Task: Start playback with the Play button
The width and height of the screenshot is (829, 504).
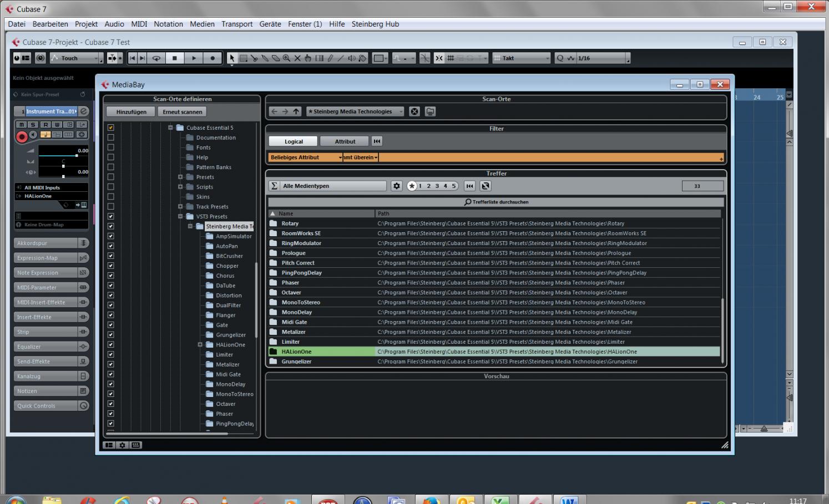Action: click(x=194, y=58)
